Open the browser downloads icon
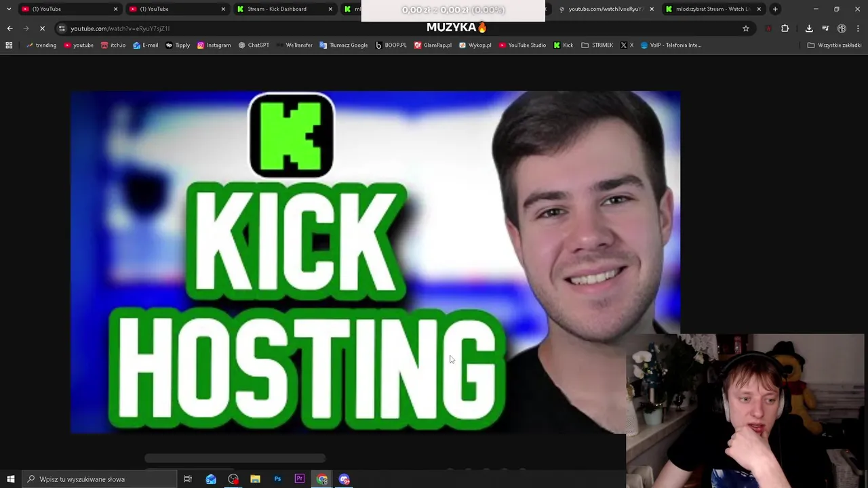Viewport: 868px width, 488px height. point(809,28)
